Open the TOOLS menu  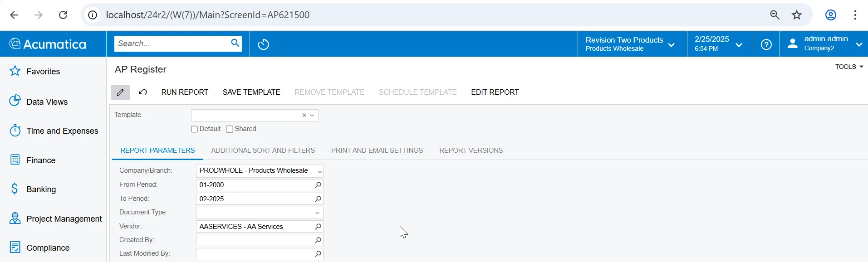[x=849, y=67]
